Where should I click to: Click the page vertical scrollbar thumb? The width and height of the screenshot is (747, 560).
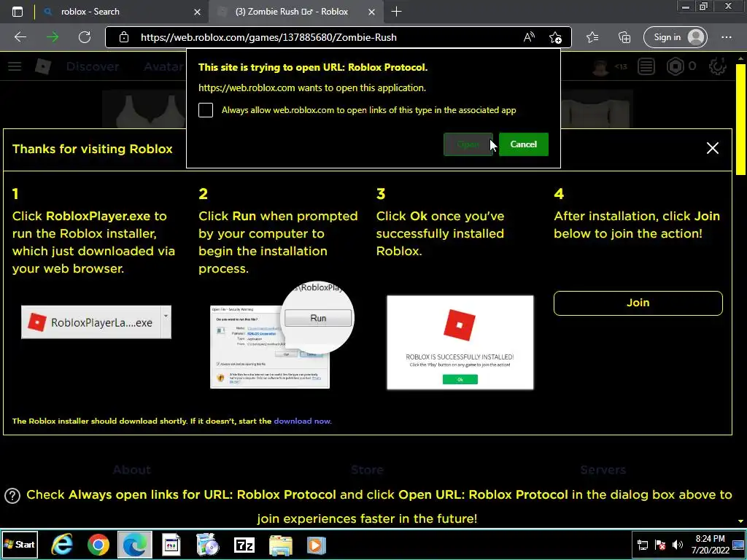coord(741,119)
